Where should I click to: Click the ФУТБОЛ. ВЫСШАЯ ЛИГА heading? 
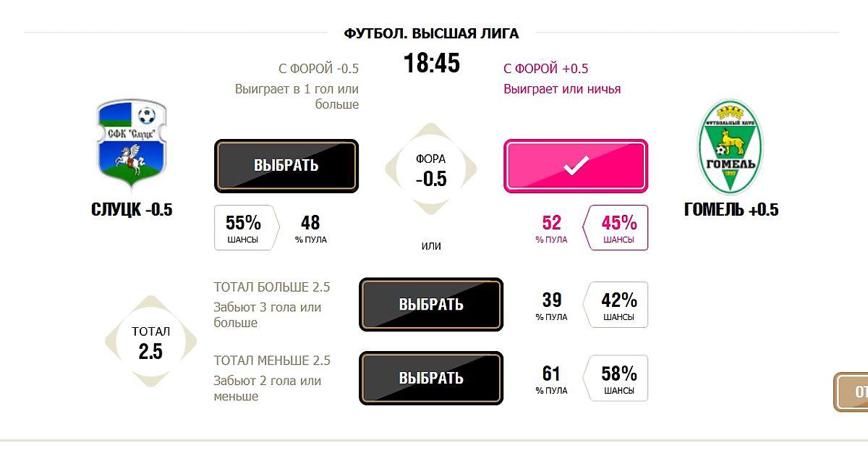pyautogui.click(x=431, y=33)
